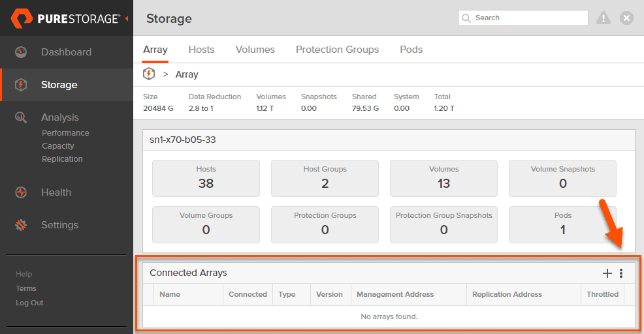
Task: Open the Protection Group Snapshots tile
Action: coord(443,224)
